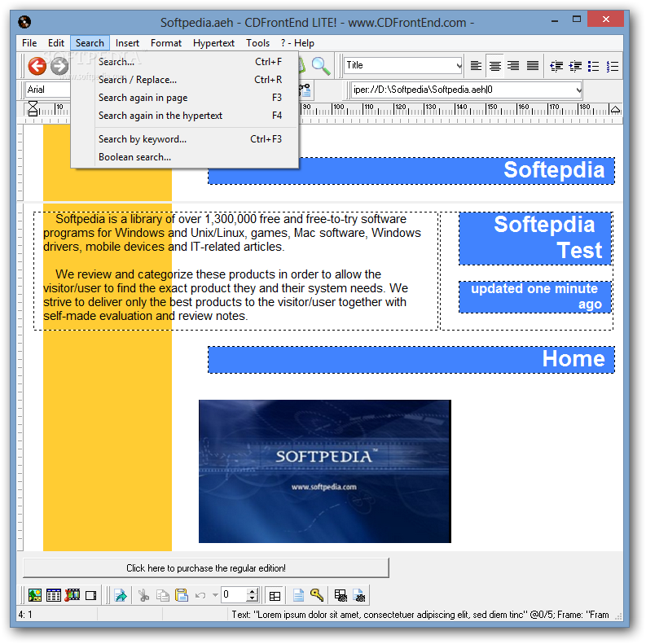Click the gray Forward arrow icon
The height and width of the screenshot is (644, 646).
[x=59, y=66]
